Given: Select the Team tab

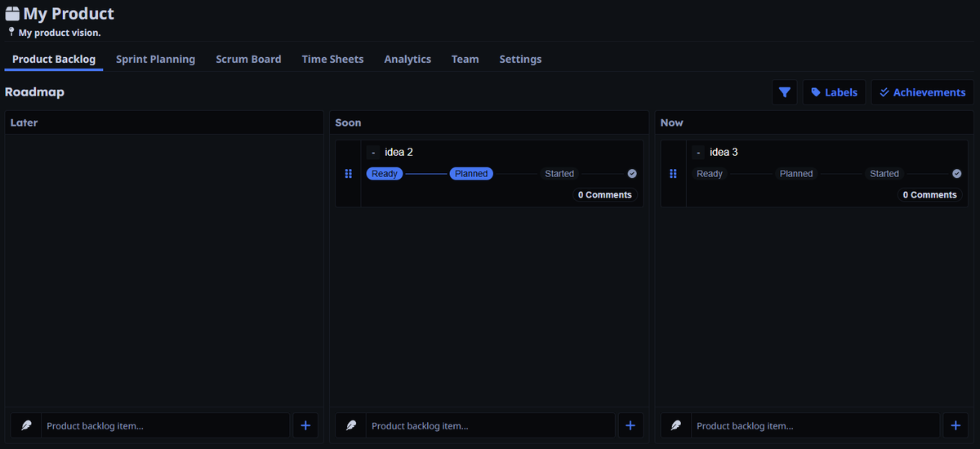Looking at the screenshot, I should pyautogui.click(x=465, y=59).
